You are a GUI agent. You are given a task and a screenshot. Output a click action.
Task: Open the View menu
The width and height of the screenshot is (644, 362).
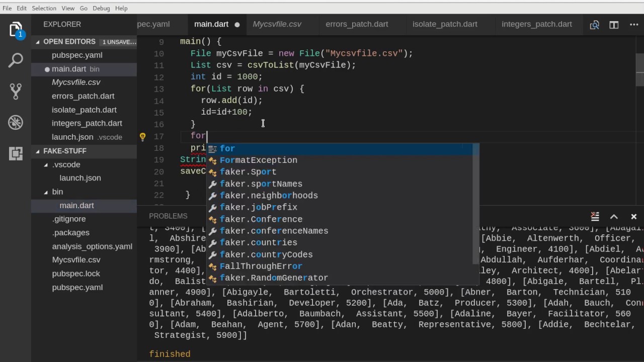68,8
